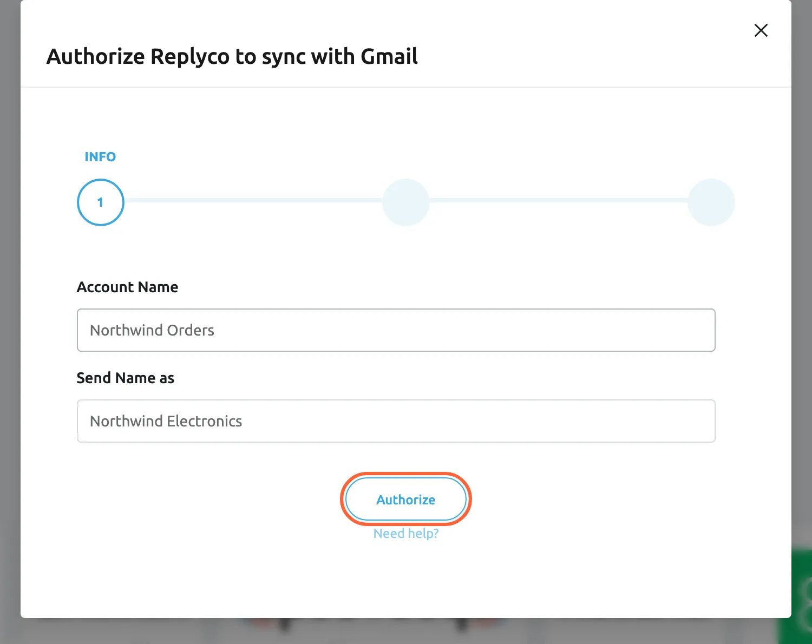Select step 1 circle in progress tracker

(101, 202)
